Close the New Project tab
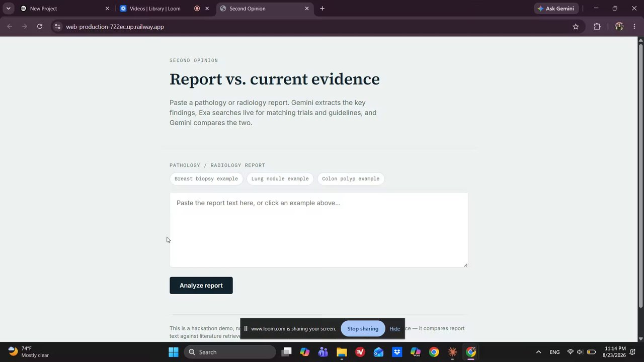Screen dimensions: 644x362 click(107, 9)
